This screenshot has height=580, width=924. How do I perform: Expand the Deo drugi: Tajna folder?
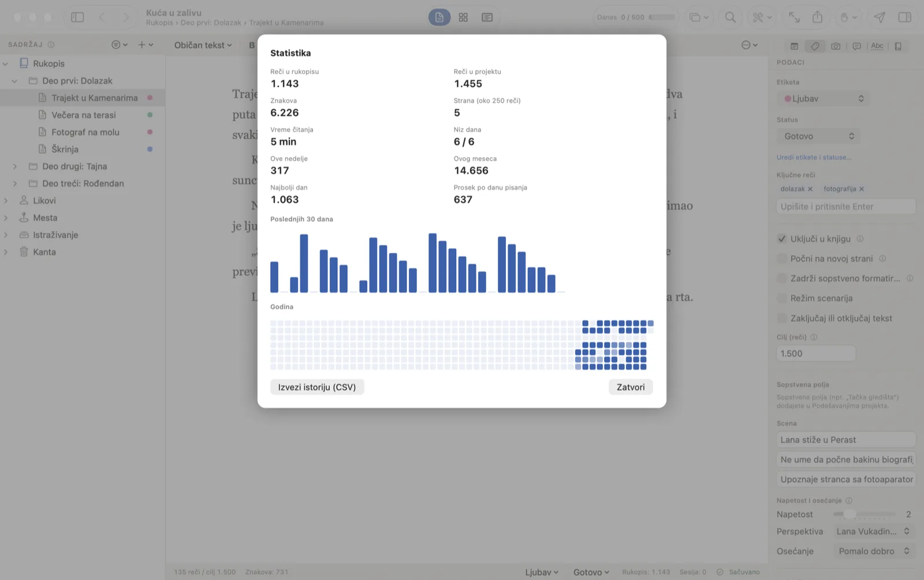coord(15,166)
